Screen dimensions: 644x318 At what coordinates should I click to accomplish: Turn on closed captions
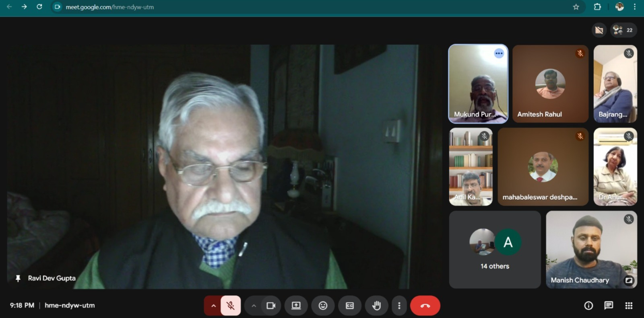[x=350, y=306]
